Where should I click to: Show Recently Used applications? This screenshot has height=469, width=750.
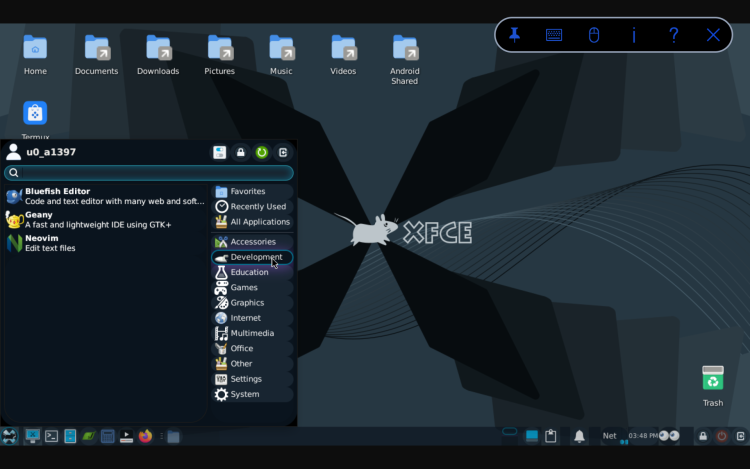click(252, 207)
